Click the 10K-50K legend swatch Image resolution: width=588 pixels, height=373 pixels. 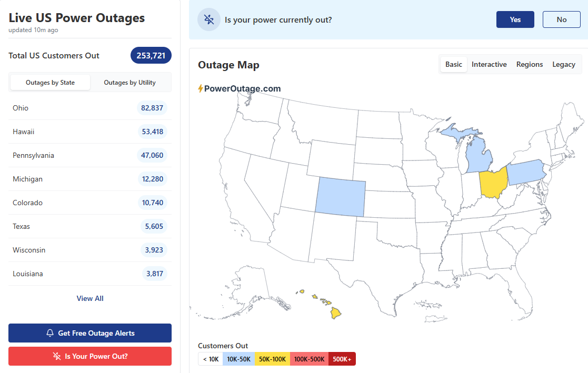click(239, 359)
